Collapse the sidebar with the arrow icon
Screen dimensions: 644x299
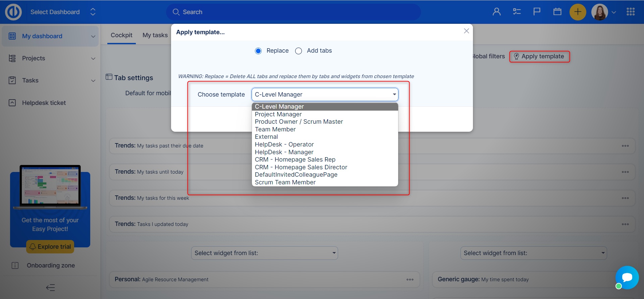[x=50, y=288]
